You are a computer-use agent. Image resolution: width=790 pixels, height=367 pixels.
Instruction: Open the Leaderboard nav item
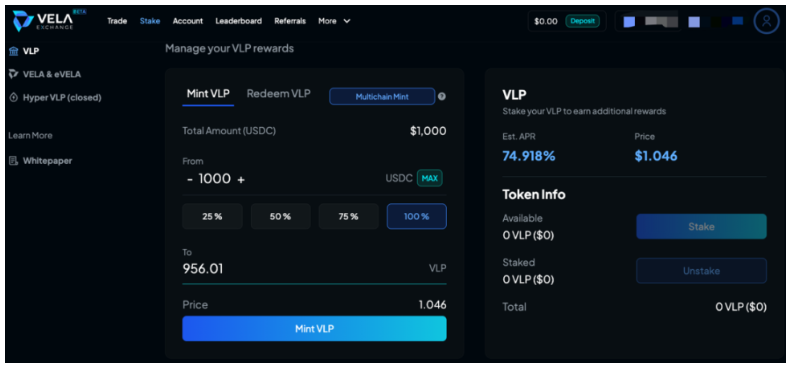click(x=238, y=21)
